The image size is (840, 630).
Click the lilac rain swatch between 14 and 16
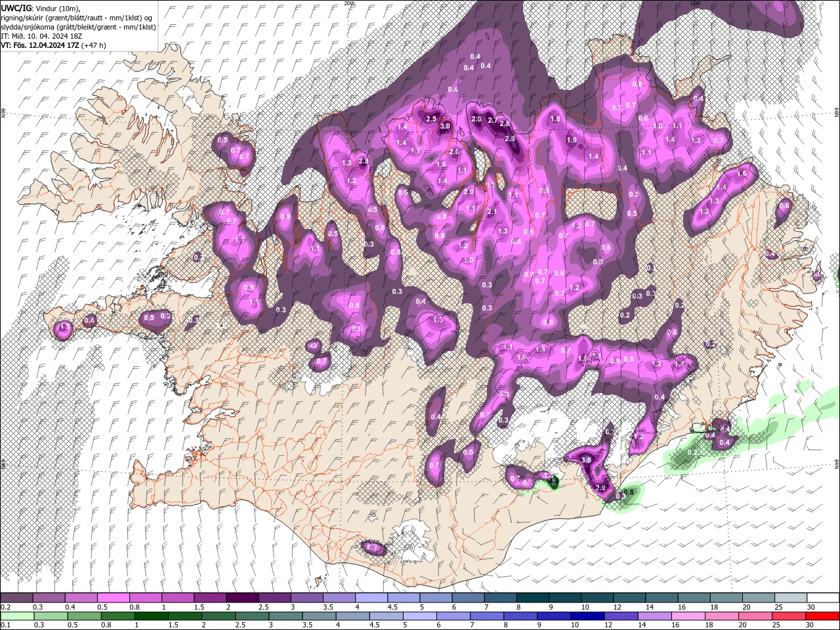655,616
